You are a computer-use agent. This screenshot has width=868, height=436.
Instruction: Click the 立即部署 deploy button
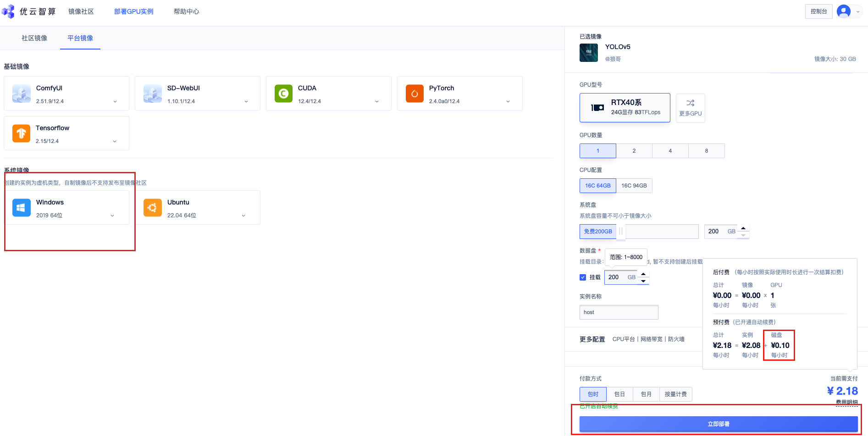718,424
